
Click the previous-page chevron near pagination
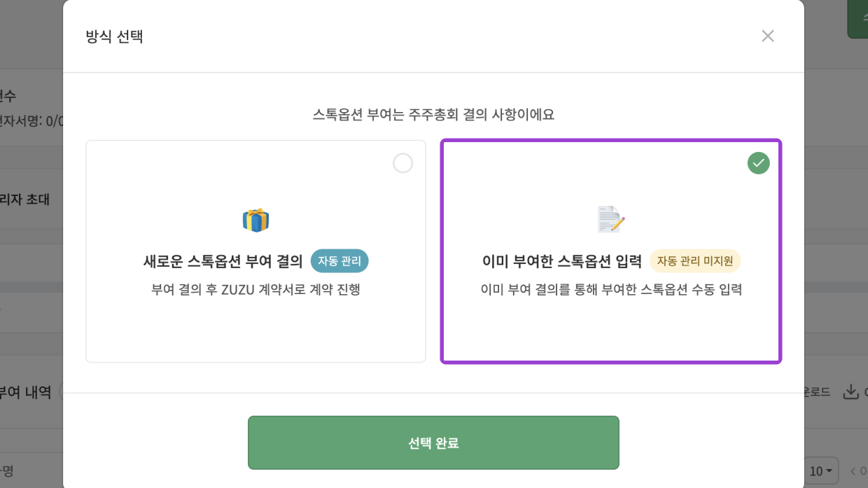(x=853, y=470)
